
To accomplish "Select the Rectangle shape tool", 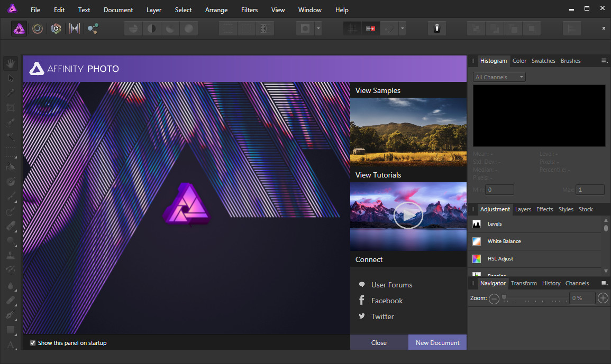I will 11,330.
